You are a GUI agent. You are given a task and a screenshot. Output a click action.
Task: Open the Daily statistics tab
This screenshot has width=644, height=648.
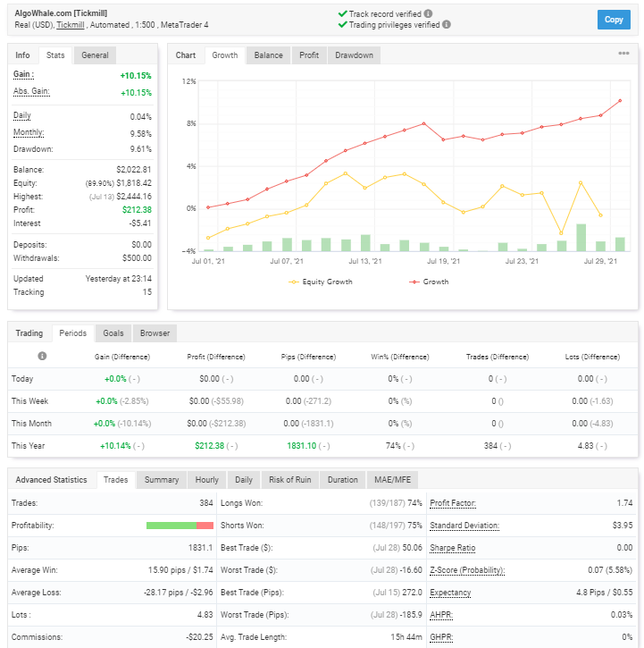(244, 480)
